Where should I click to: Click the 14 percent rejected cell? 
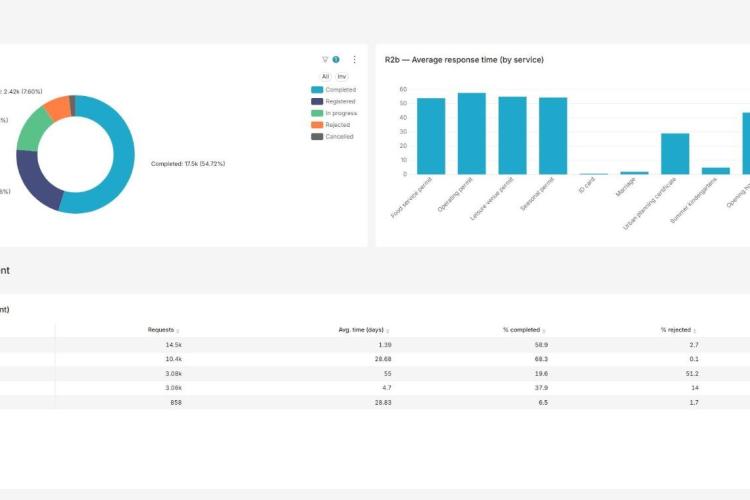(695, 388)
